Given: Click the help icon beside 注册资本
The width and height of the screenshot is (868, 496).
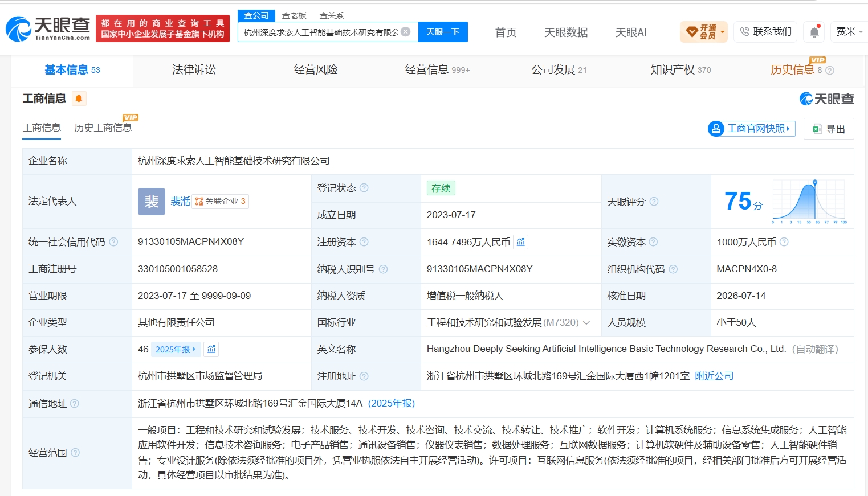Looking at the screenshot, I should [x=364, y=242].
